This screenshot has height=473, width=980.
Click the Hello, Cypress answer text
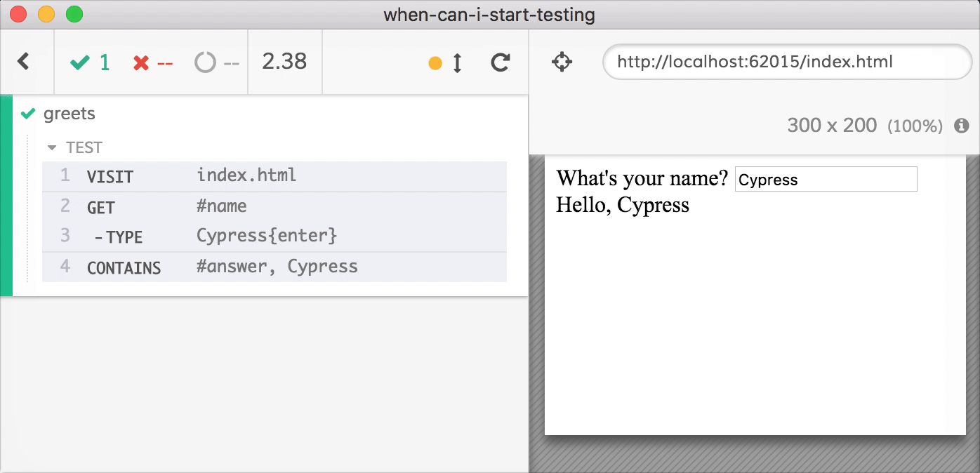pos(623,206)
